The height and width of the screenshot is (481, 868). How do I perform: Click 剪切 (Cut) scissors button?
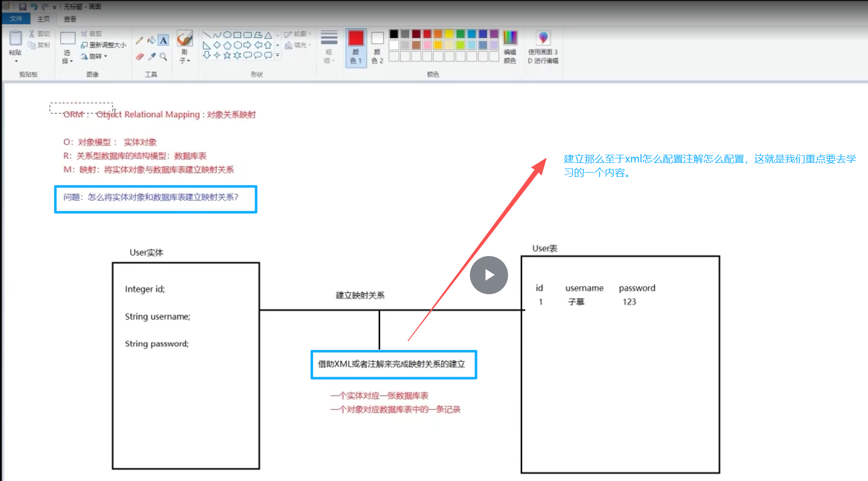(x=39, y=34)
